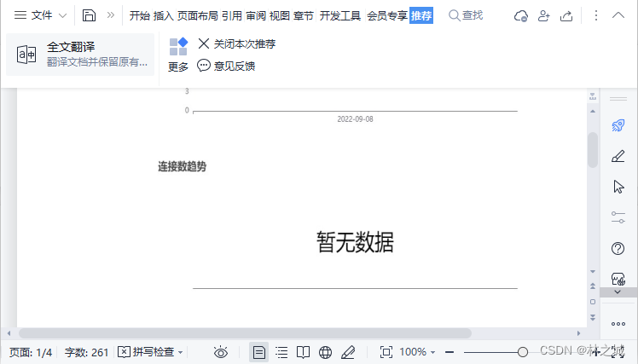
Task: Switch to the 开始 tab
Action: [x=140, y=16]
